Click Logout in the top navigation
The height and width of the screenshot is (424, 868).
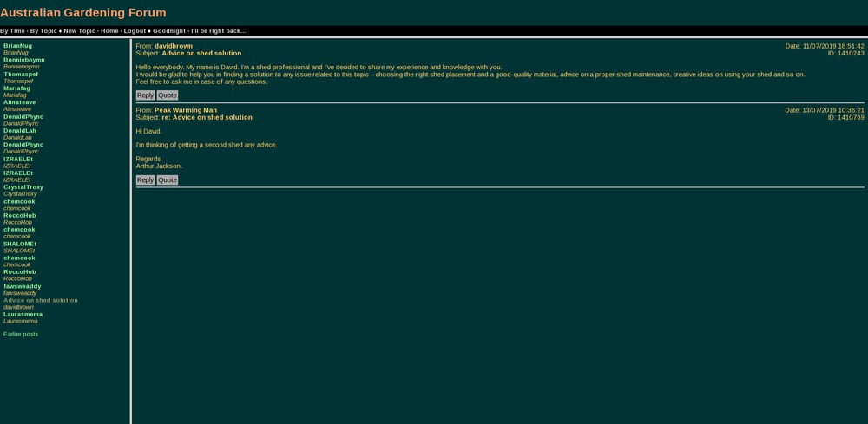[x=135, y=31]
